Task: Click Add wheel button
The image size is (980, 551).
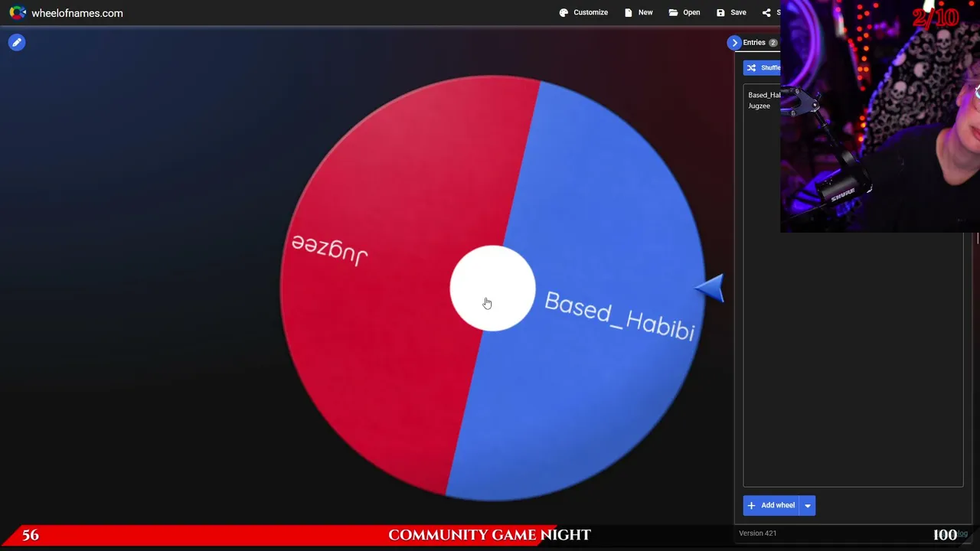Action: click(771, 505)
